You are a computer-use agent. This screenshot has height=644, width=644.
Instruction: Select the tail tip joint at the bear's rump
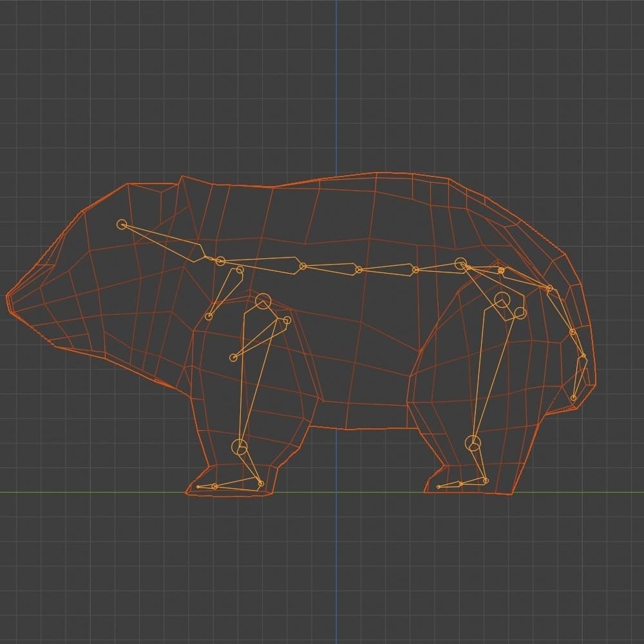click(573, 397)
